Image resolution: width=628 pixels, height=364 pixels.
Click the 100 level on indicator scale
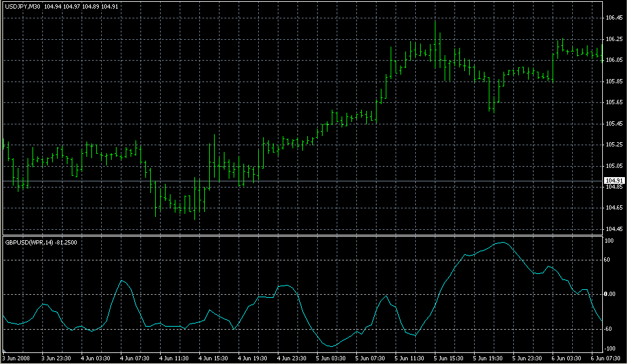point(609,241)
